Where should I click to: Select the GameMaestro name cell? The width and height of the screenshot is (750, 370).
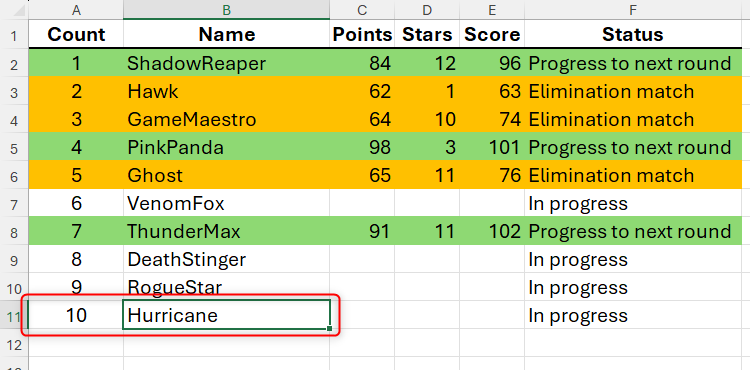click(226, 119)
